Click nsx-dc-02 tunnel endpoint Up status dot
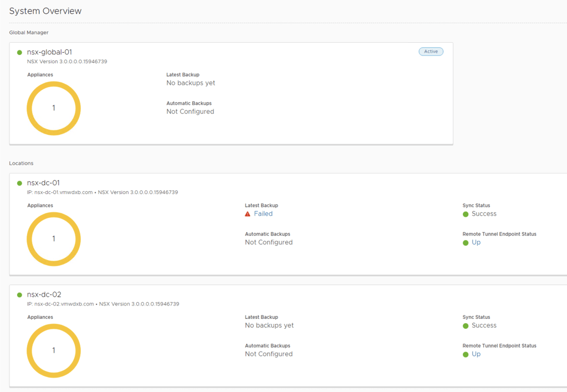This screenshot has height=392, width=567. coord(466,355)
